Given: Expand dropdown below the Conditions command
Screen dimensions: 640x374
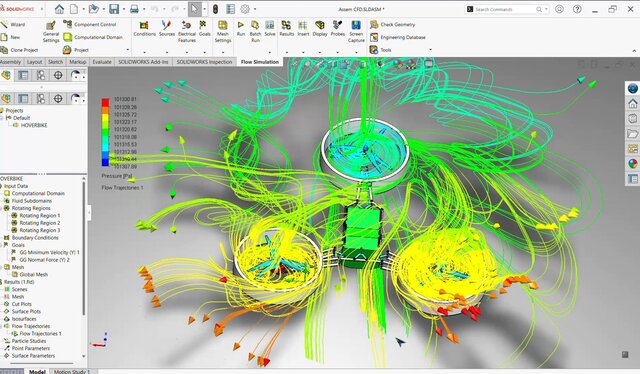Looking at the screenshot, I should pos(144,52).
